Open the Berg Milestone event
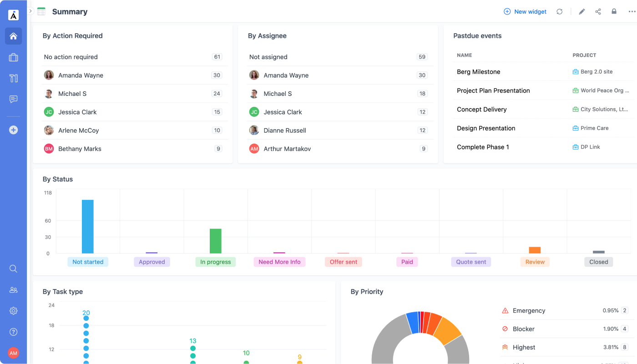The height and width of the screenshot is (364, 637). click(478, 72)
